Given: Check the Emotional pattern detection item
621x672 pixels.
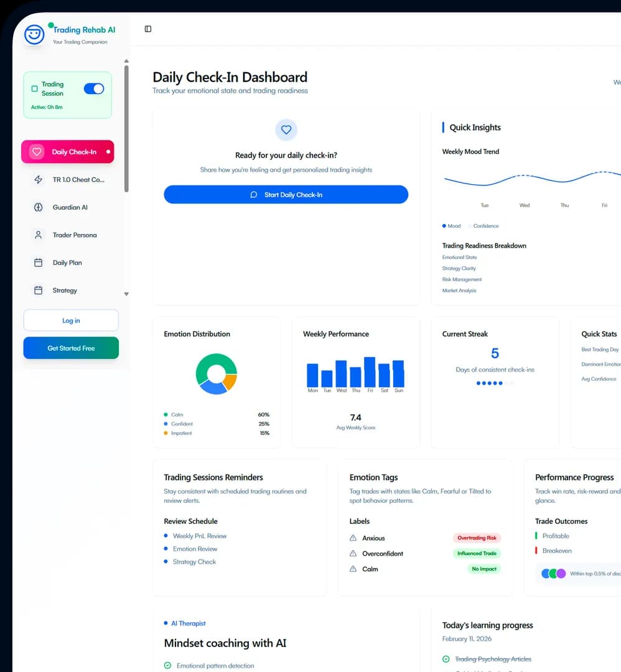Looking at the screenshot, I should coord(167,666).
